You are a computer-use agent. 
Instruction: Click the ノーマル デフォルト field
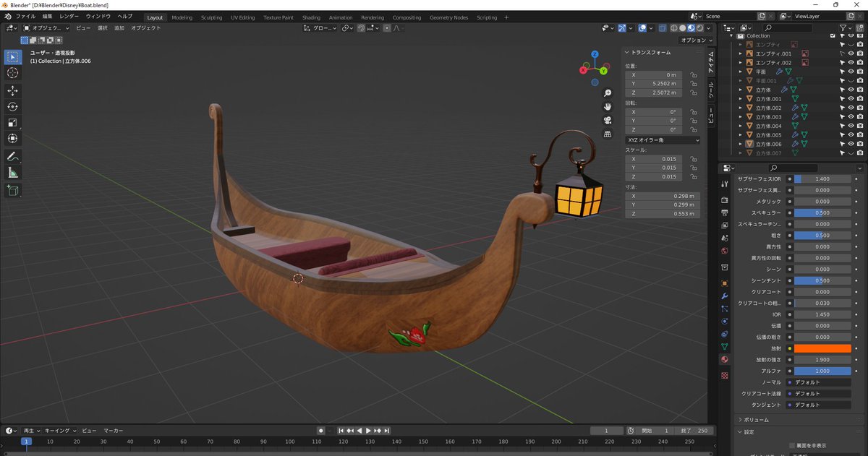820,382
